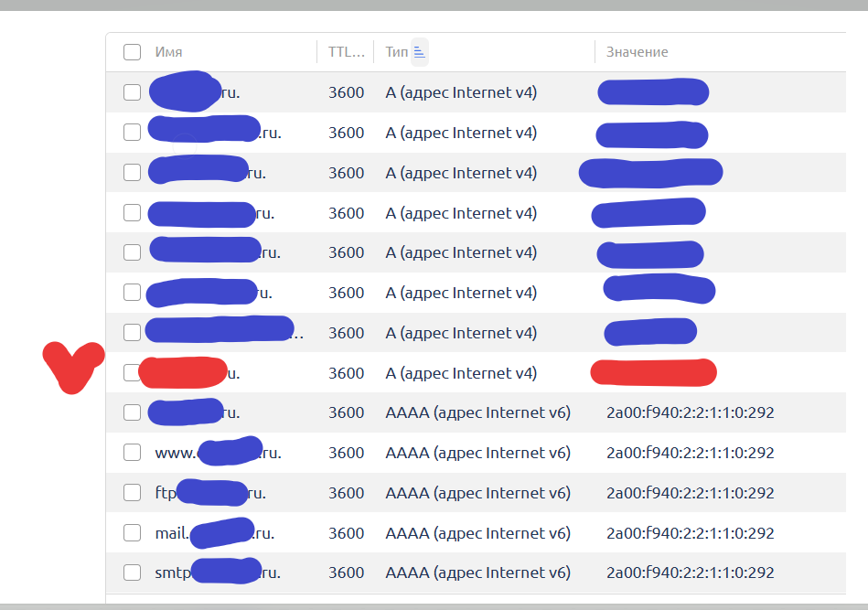
Task: Click the AAAA type cell in the mail. row
Action: (477, 533)
